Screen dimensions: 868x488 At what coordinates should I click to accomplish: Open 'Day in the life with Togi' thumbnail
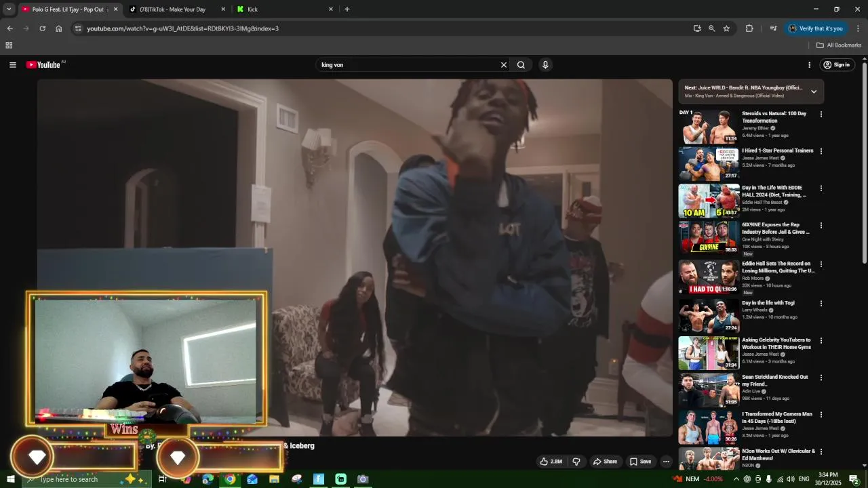709,317
